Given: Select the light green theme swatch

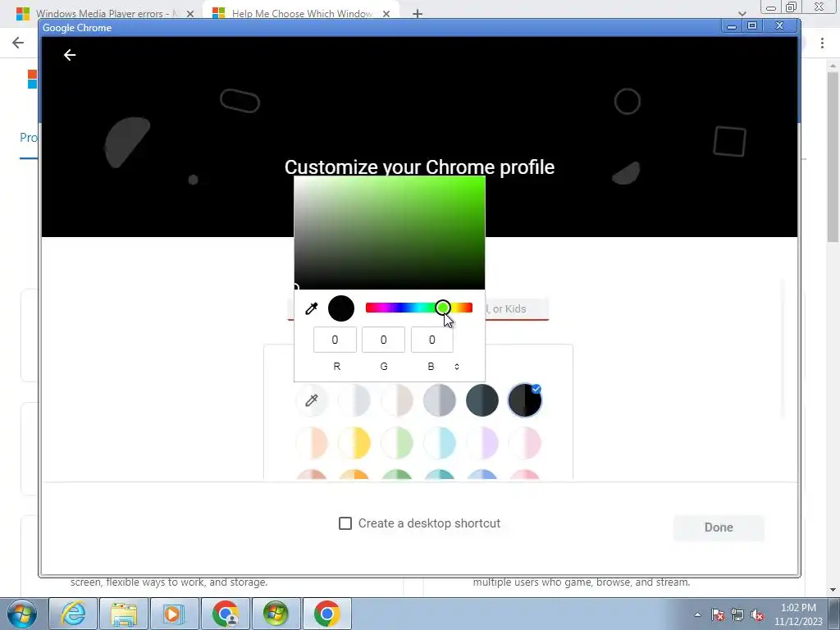Looking at the screenshot, I should 397,443.
